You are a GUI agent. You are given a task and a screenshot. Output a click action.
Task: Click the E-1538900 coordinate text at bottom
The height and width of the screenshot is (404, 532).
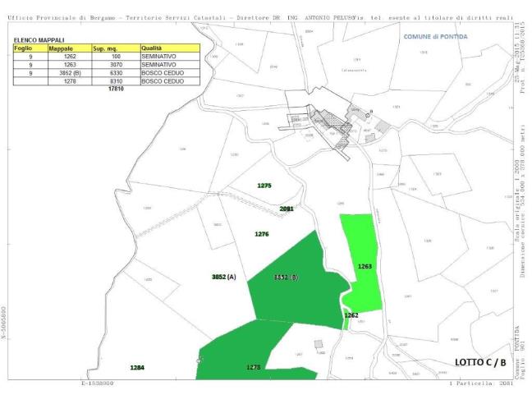tap(97, 383)
